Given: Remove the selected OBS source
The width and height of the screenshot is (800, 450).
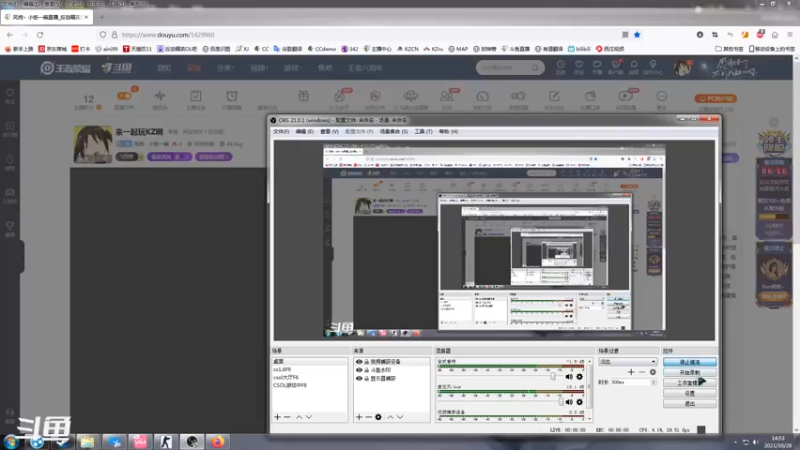Looking at the screenshot, I should tap(368, 417).
